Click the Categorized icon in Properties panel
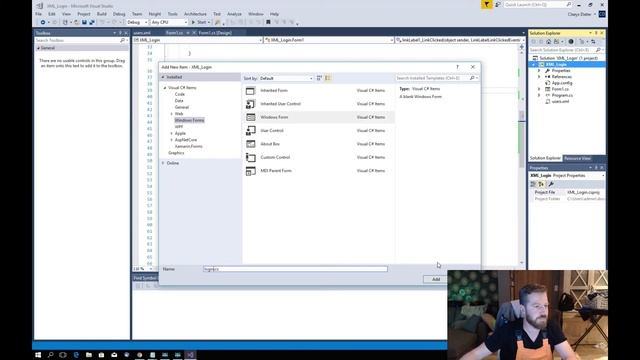Image resolution: width=640 pixels, height=360 pixels. 533,184
